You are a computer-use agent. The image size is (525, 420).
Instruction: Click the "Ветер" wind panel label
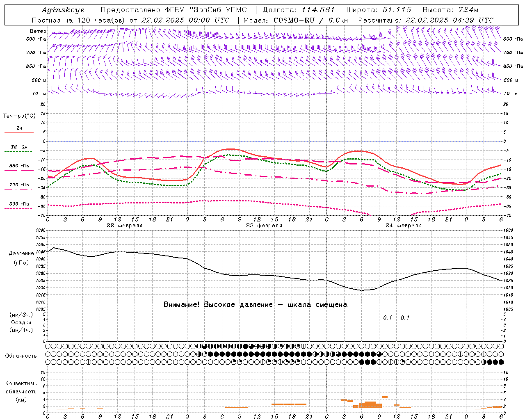[x=38, y=31]
